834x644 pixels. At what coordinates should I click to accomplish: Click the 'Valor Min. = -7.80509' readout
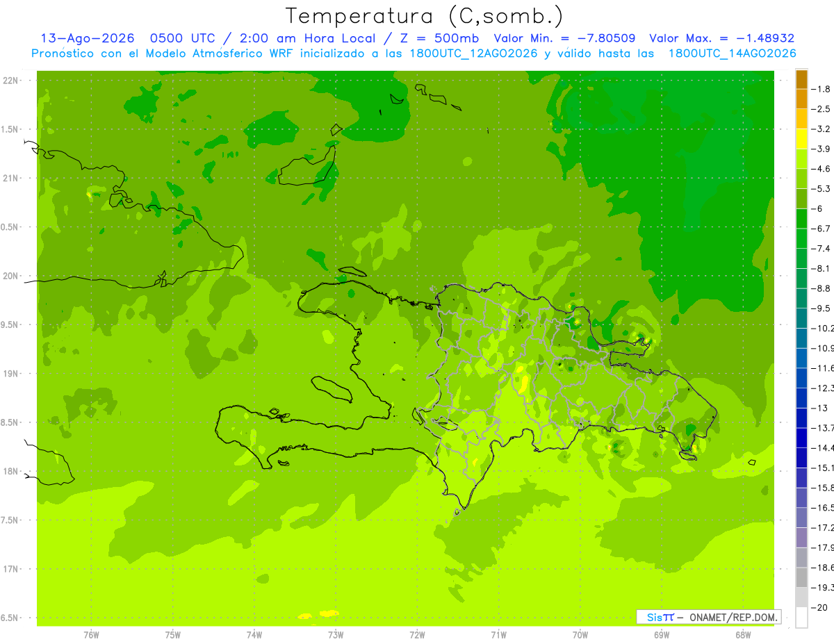pos(564,38)
